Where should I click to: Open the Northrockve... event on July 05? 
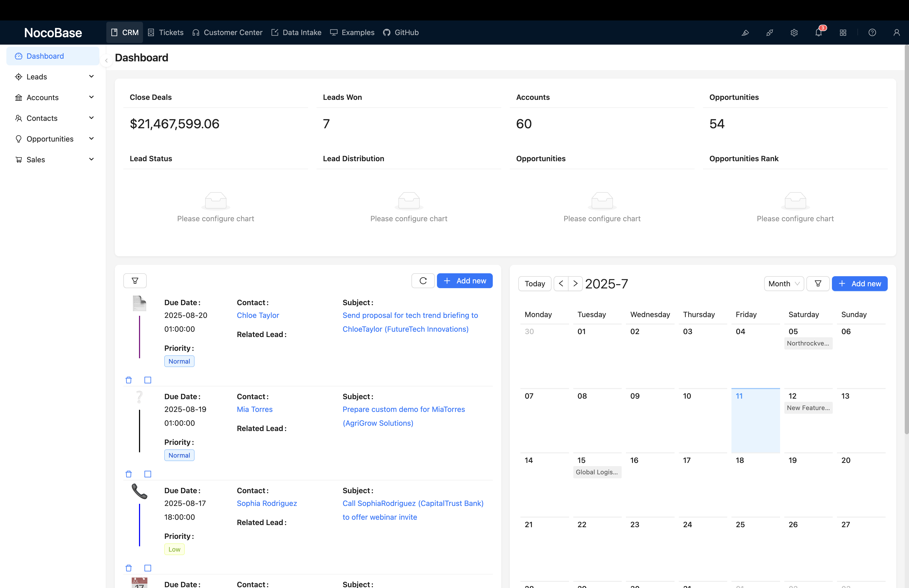[x=808, y=343]
